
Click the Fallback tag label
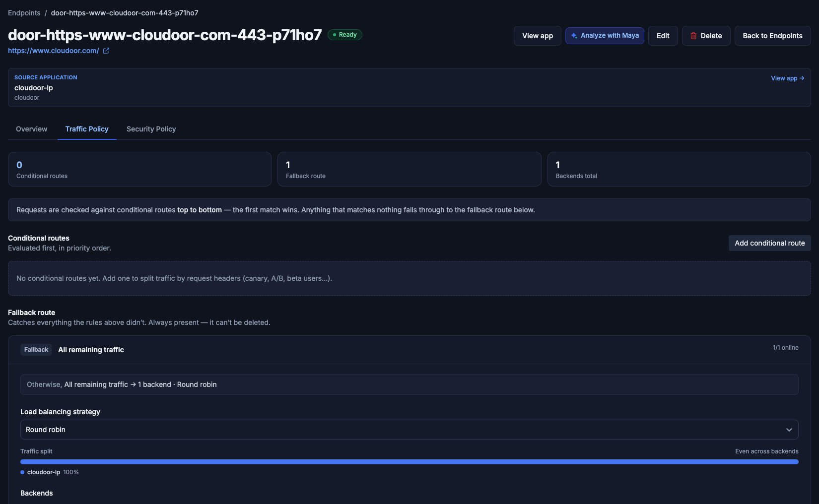pos(36,350)
